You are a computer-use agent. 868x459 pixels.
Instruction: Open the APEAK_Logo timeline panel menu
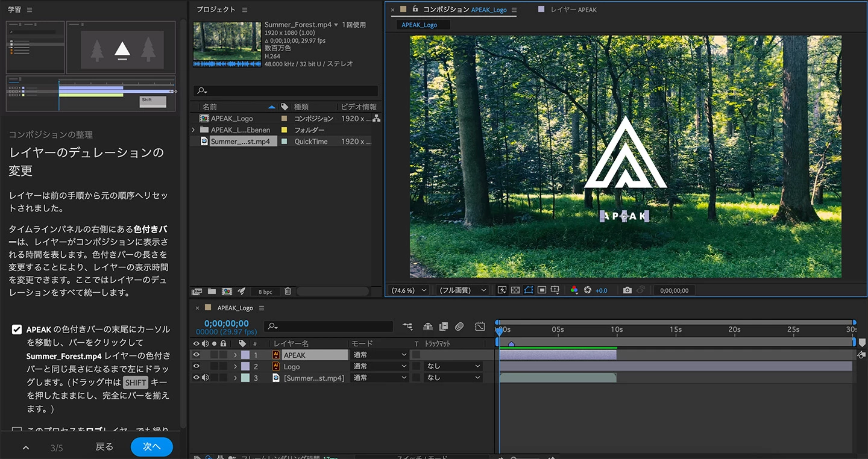pos(262,308)
